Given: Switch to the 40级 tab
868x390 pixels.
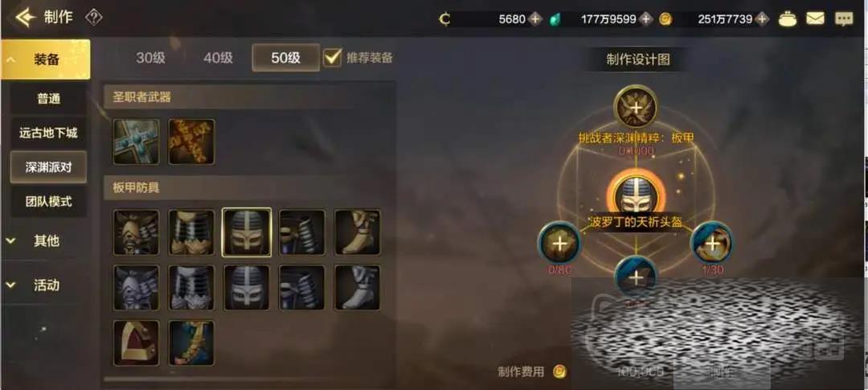Looking at the screenshot, I should coord(218,58).
